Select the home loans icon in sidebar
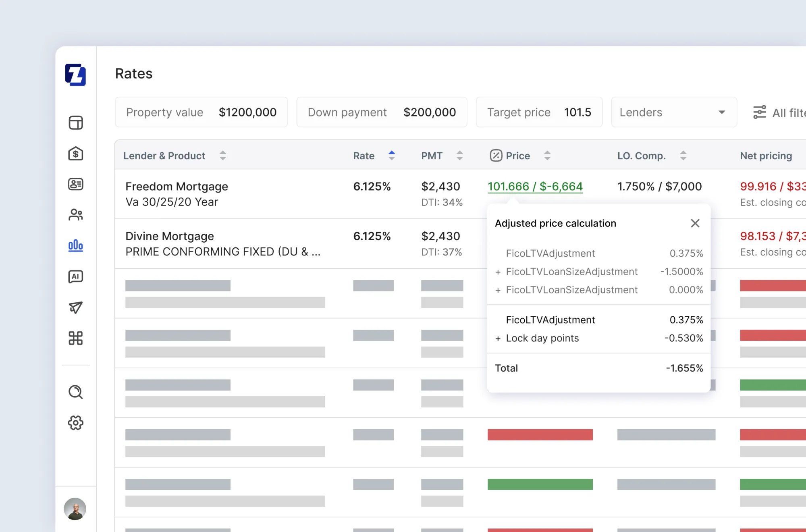Viewport: 806px width, 532px height. pyautogui.click(x=75, y=153)
